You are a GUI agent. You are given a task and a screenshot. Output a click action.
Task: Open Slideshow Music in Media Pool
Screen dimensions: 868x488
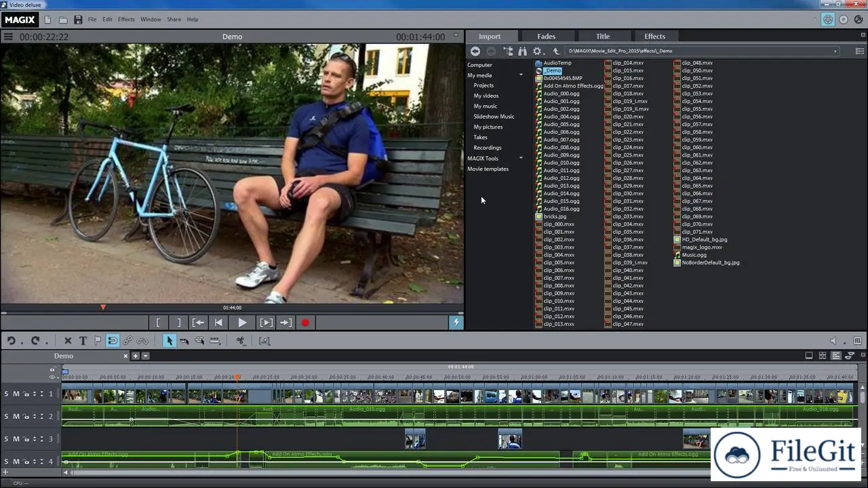point(494,117)
